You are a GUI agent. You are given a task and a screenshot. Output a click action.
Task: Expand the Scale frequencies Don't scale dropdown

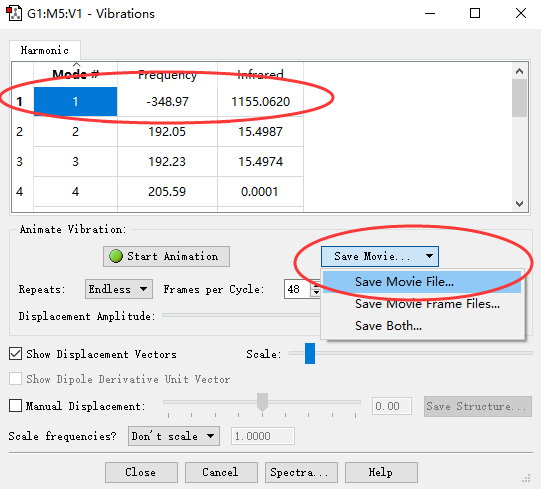174,436
